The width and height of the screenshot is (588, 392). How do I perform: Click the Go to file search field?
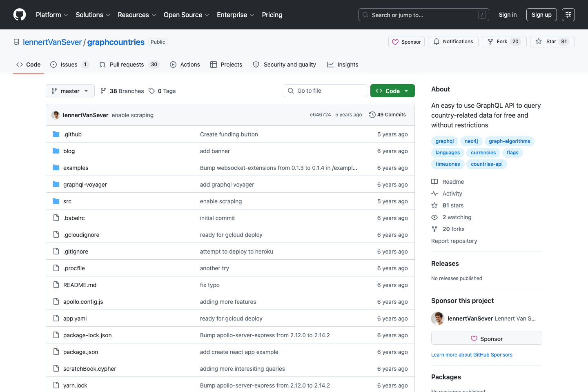[325, 90]
